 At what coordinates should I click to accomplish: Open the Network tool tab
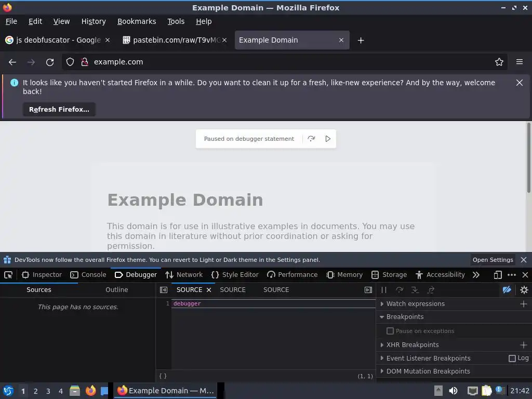[x=184, y=275]
